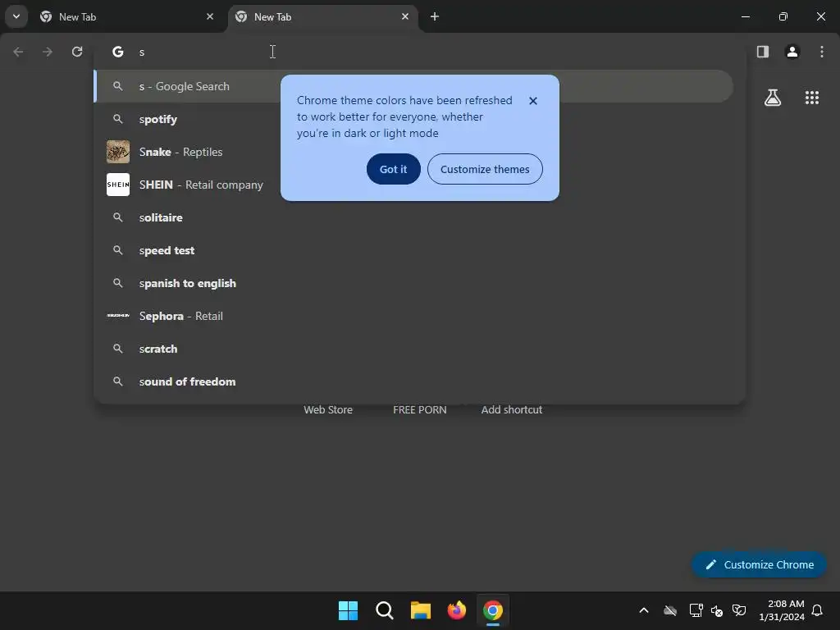Image resolution: width=840 pixels, height=630 pixels.
Task: Open the profile avatar menu
Action: pyautogui.click(x=792, y=52)
